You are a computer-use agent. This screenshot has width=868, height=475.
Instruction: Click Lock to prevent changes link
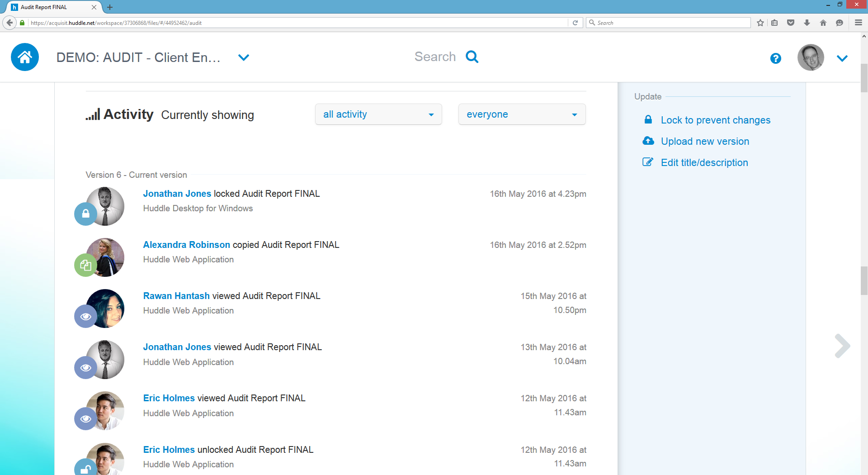pyautogui.click(x=716, y=120)
